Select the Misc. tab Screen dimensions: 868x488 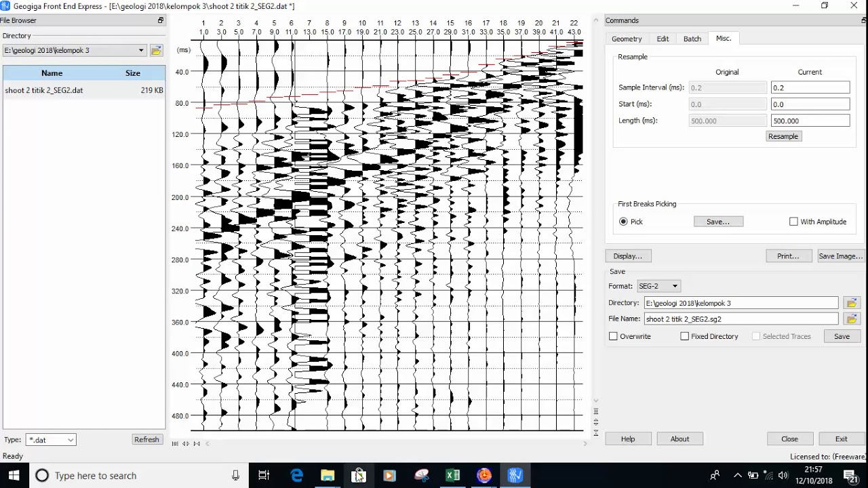pos(724,38)
